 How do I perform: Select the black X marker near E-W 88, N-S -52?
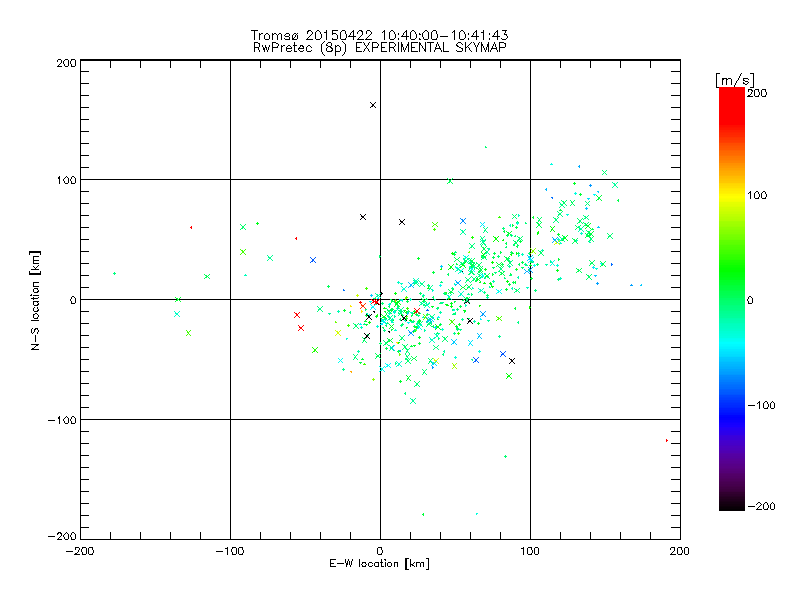(512, 361)
